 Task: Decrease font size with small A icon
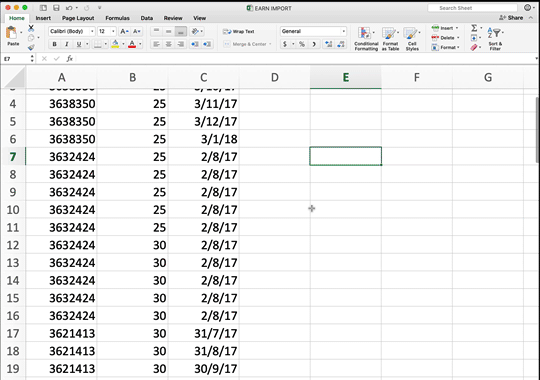[x=137, y=31]
